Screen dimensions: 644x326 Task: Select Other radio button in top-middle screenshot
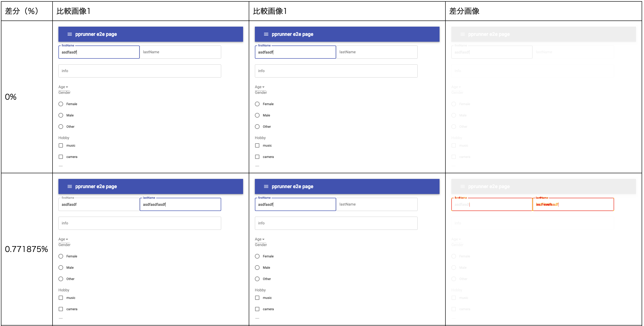click(x=257, y=127)
